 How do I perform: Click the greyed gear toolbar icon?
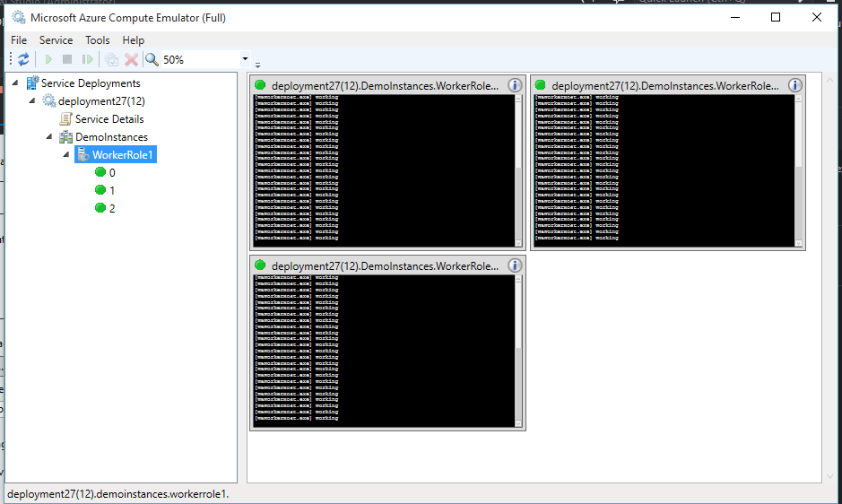point(111,59)
